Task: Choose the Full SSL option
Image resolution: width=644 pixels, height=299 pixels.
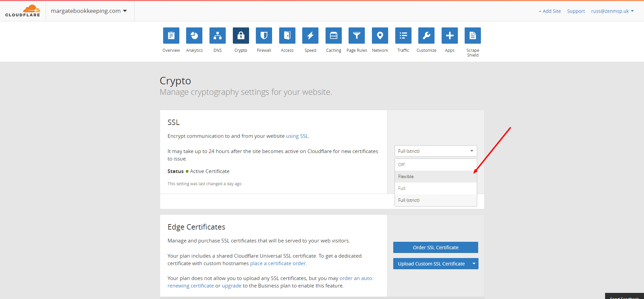Action: [436, 188]
